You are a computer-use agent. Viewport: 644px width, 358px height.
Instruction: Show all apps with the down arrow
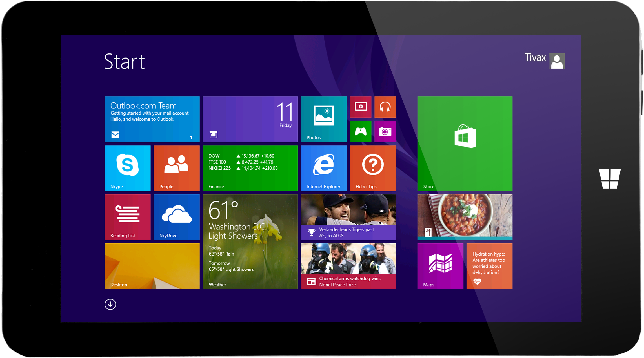click(110, 304)
